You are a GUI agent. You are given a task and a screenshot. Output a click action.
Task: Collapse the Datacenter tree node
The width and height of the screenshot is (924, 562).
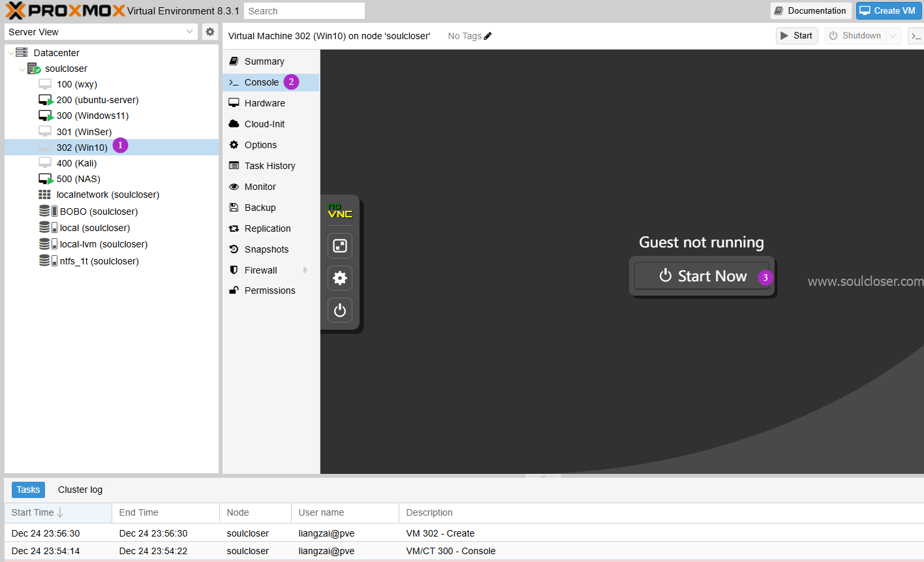tap(10, 53)
